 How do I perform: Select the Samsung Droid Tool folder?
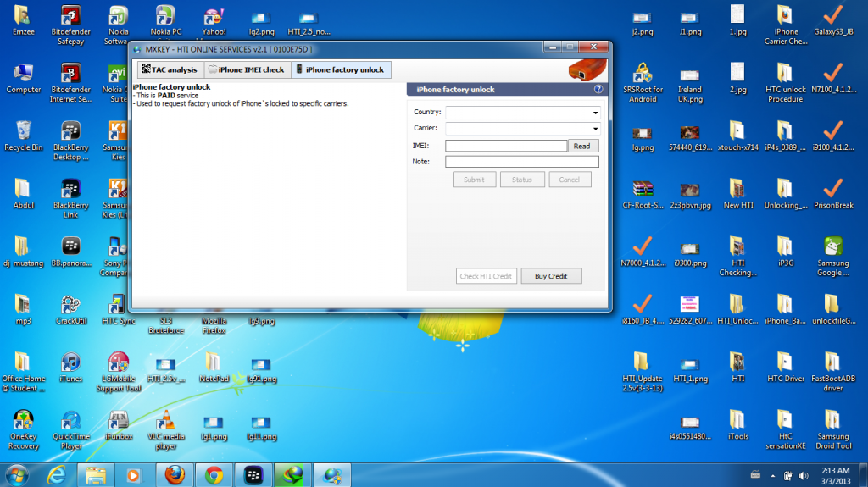(x=833, y=430)
